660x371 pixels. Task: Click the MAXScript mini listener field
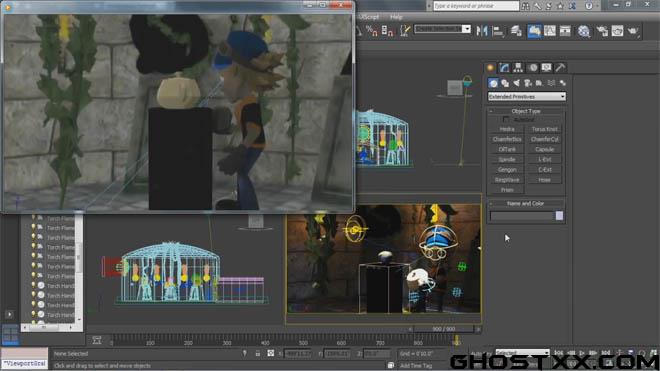(24, 363)
